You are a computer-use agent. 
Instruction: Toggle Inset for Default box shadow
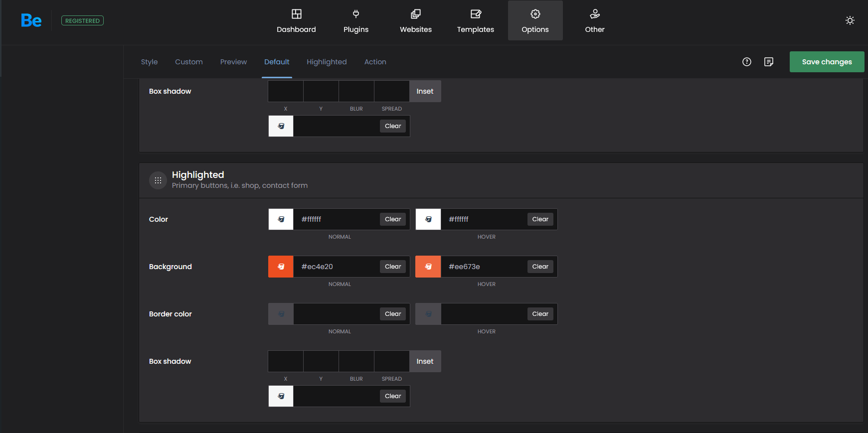(x=425, y=91)
